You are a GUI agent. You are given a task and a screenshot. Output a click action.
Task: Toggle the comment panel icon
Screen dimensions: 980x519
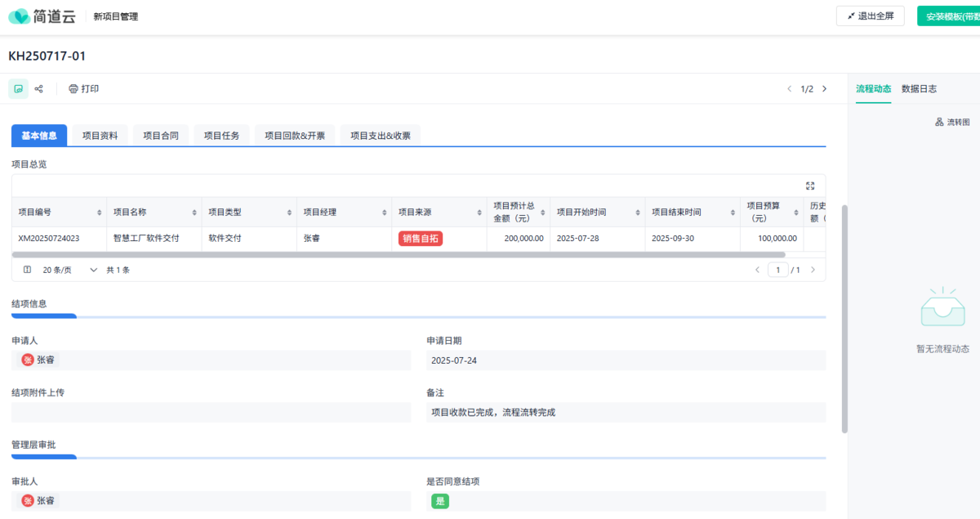coord(18,88)
